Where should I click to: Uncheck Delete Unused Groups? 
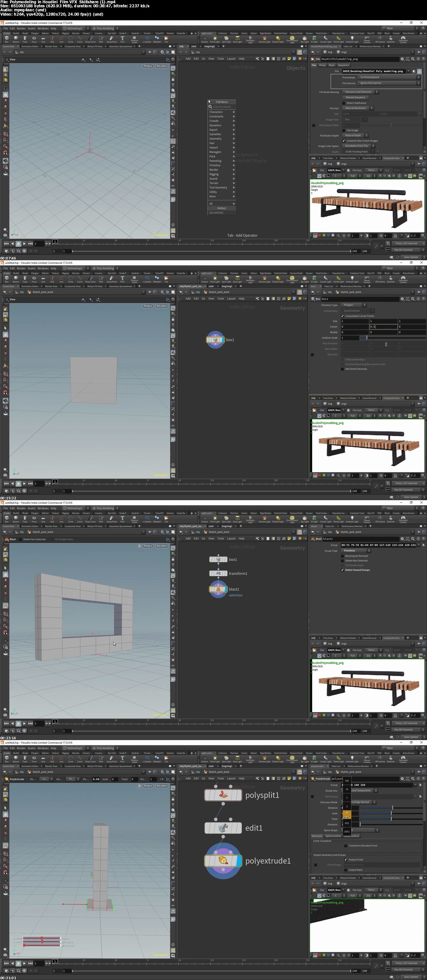click(343, 570)
